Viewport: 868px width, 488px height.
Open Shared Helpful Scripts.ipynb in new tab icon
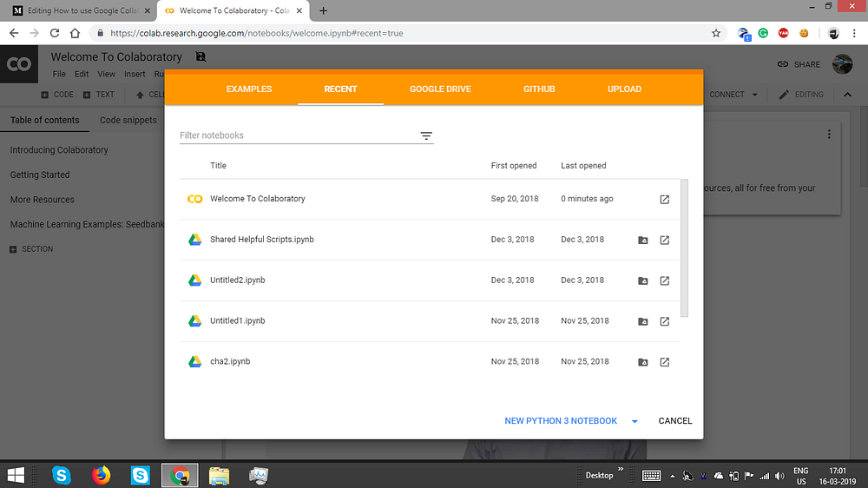tap(664, 240)
